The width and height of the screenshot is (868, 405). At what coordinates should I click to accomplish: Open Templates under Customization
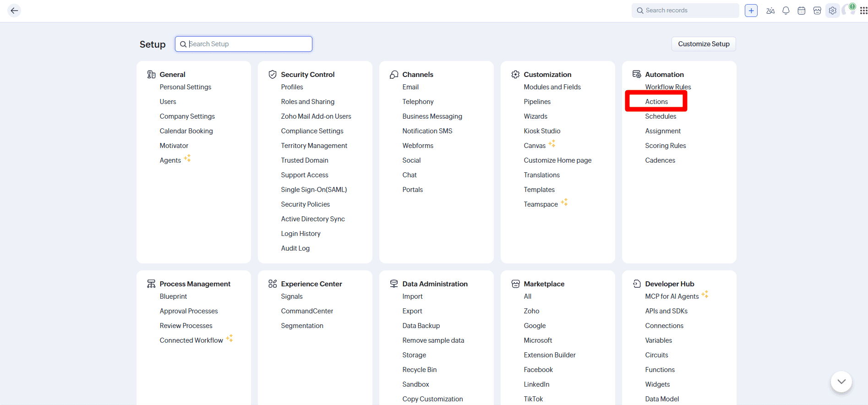click(539, 190)
